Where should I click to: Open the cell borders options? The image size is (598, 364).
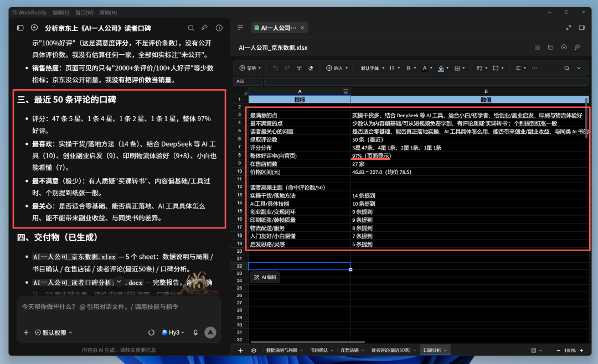click(457, 68)
